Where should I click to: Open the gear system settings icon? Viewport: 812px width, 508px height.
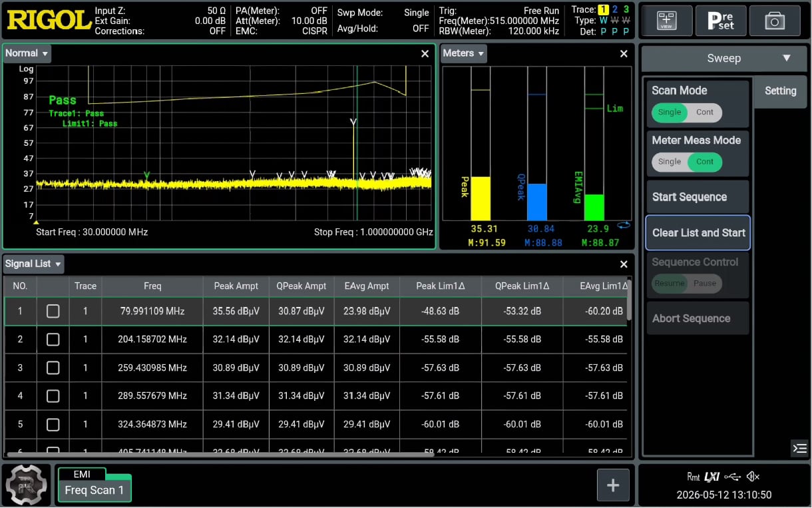pyautogui.click(x=27, y=485)
